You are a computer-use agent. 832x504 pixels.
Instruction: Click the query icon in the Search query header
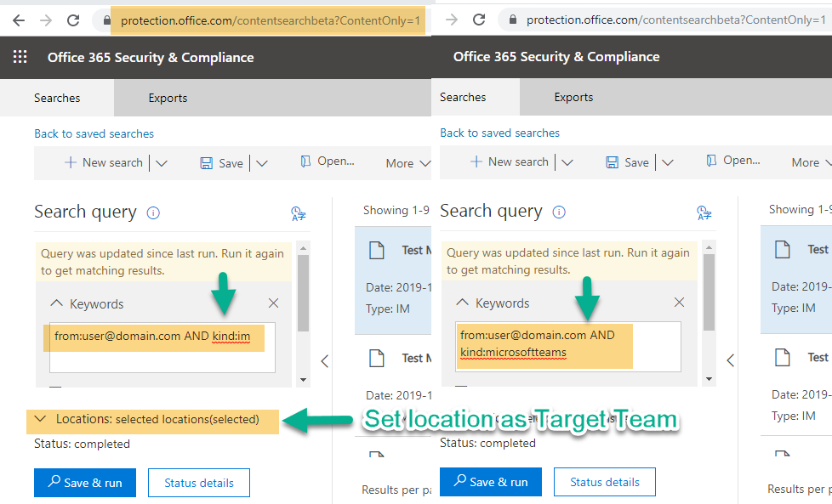[298, 212]
